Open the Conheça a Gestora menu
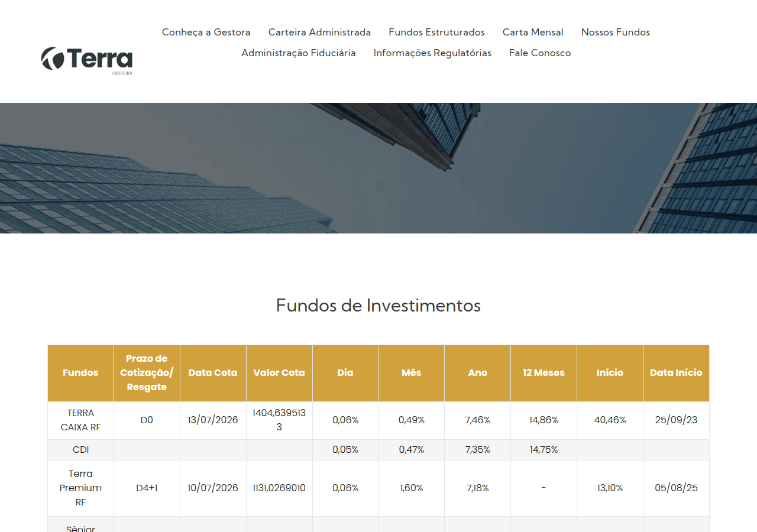Image resolution: width=757 pixels, height=532 pixels. [x=206, y=32]
